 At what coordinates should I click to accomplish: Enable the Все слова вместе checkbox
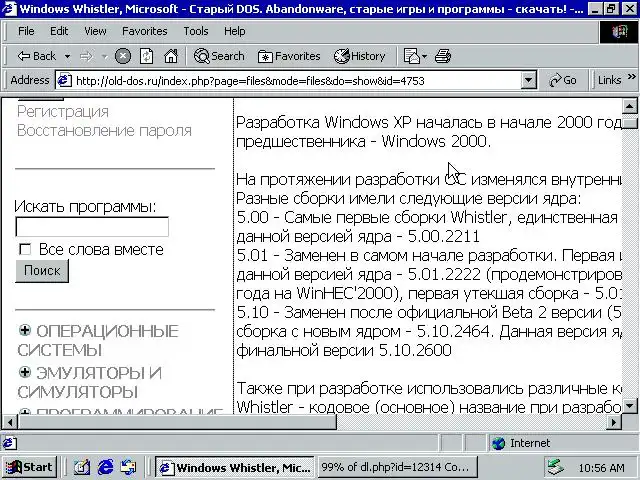25,249
